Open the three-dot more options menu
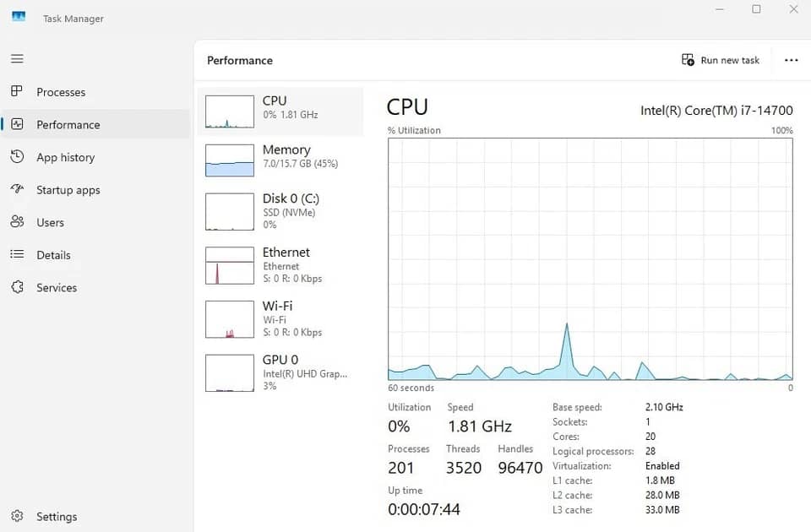This screenshot has width=811, height=532. click(x=791, y=61)
